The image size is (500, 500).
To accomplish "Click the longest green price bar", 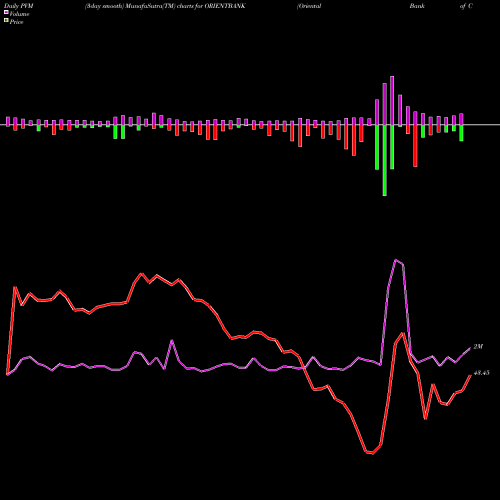I will tap(385, 160).
